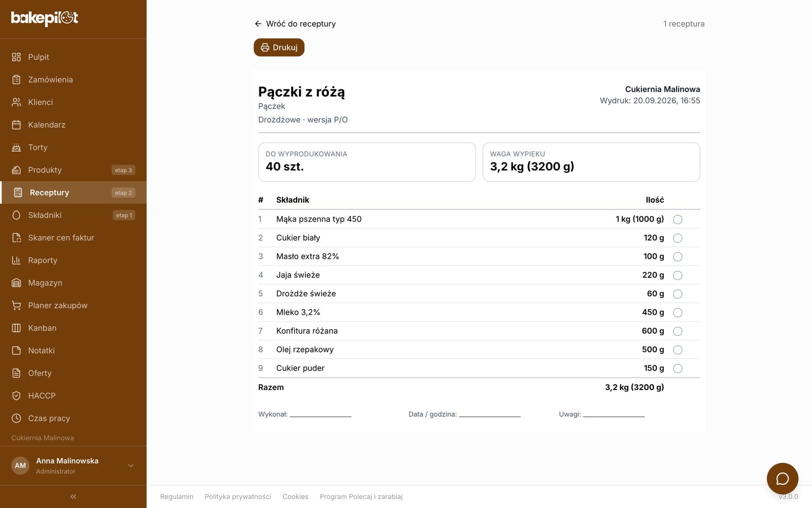Open the Magazyn section
Screen dimensions: 812x508
tap(73, 283)
